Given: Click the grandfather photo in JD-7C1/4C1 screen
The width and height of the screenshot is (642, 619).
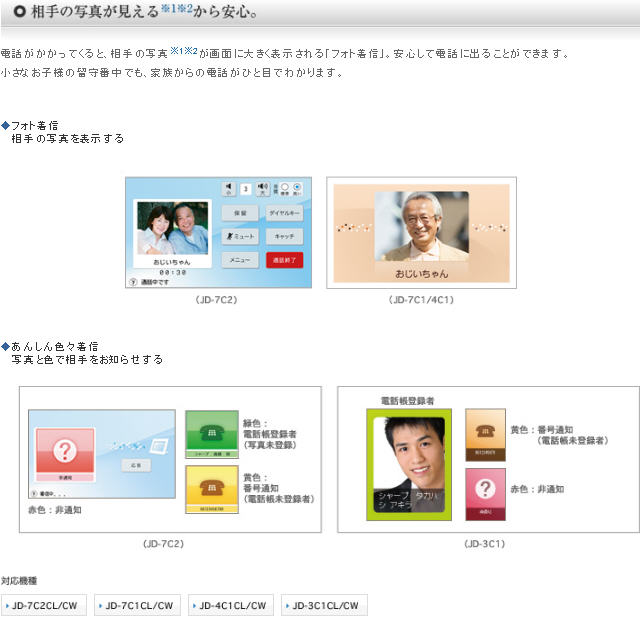Looking at the screenshot, I should coord(421,227).
